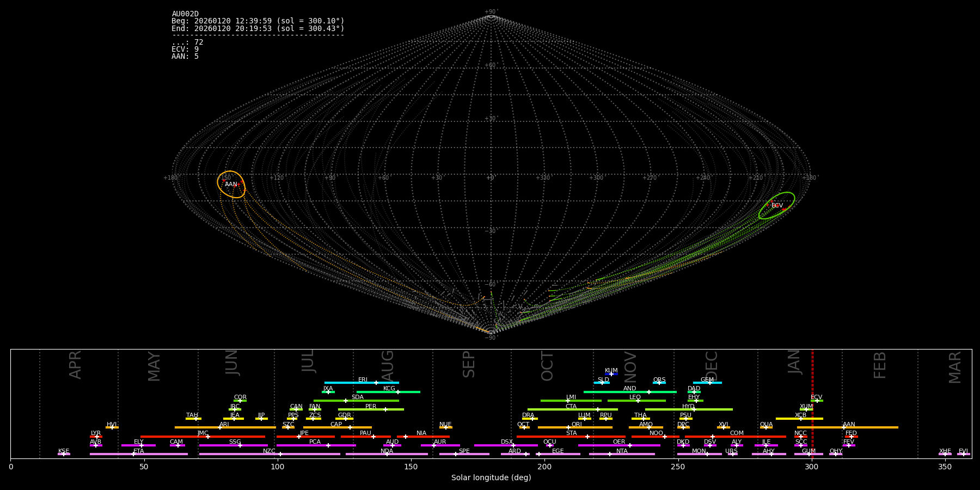Click the FED shower label in timeline
Viewport: 980px width, 490px height.
tap(851, 433)
